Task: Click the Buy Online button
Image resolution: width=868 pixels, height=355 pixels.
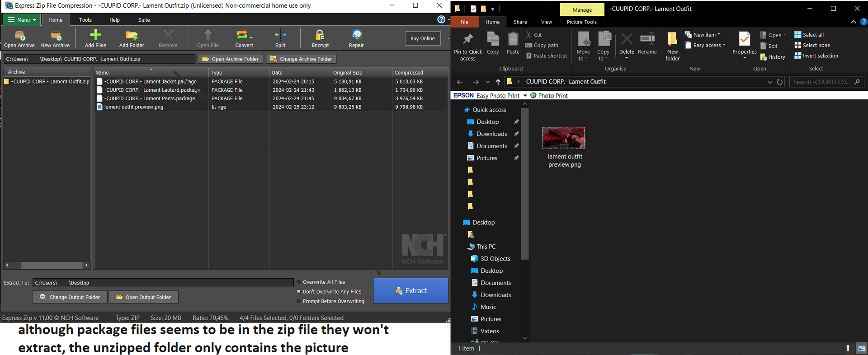Action: tap(423, 38)
